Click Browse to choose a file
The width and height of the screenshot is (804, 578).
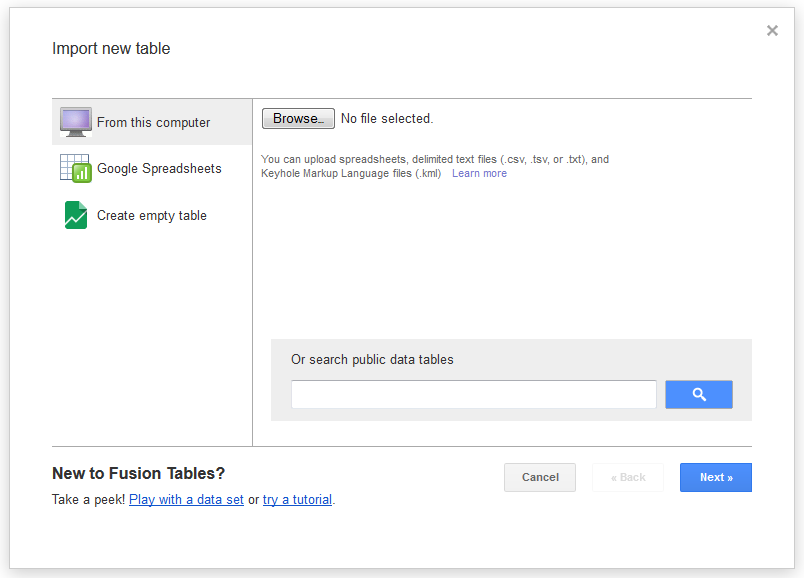tap(298, 119)
